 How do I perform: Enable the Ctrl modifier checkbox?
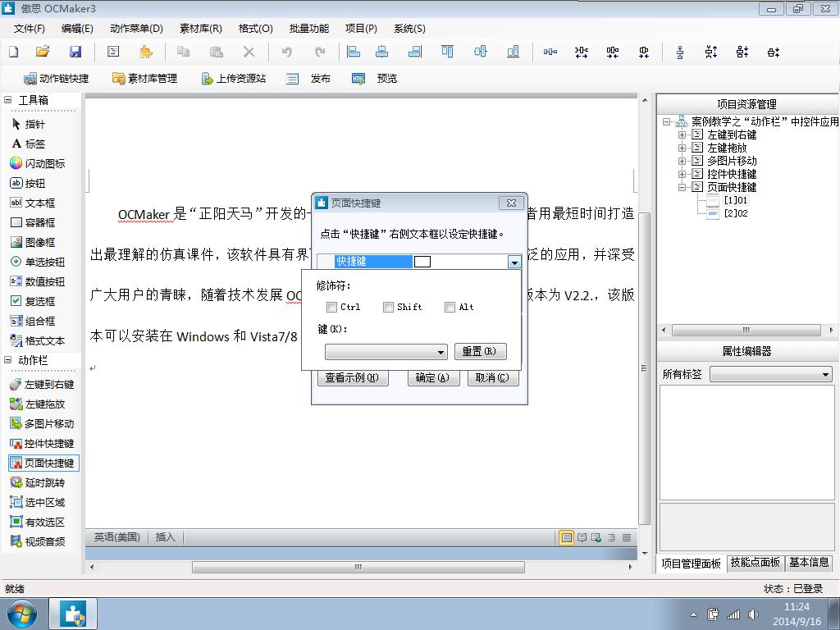(x=331, y=307)
